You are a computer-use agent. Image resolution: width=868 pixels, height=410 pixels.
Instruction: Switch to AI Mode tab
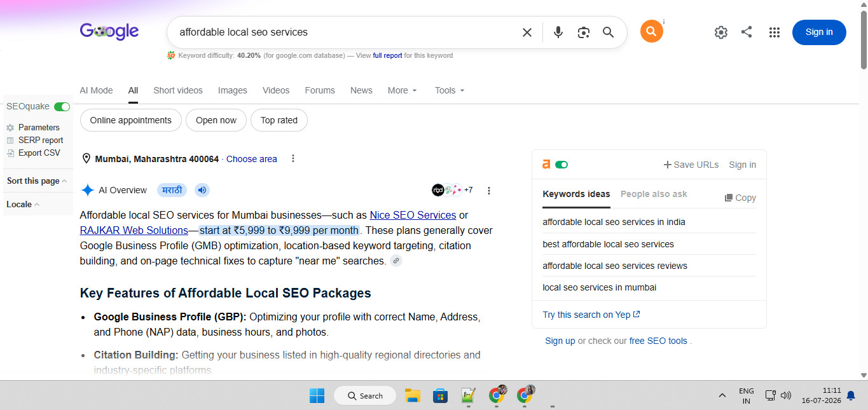pos(96,90)
